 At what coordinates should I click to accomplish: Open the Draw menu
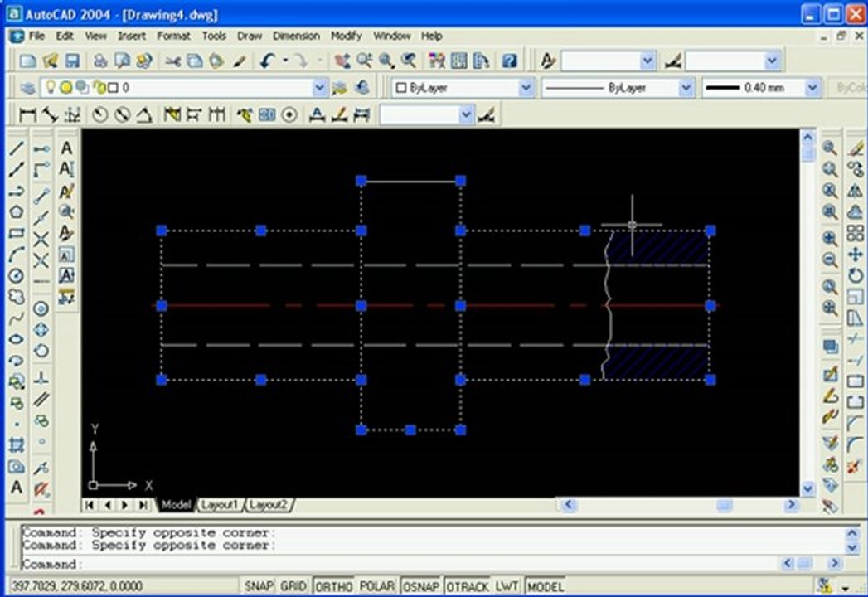pyautogui.click(x=249, y=36)
